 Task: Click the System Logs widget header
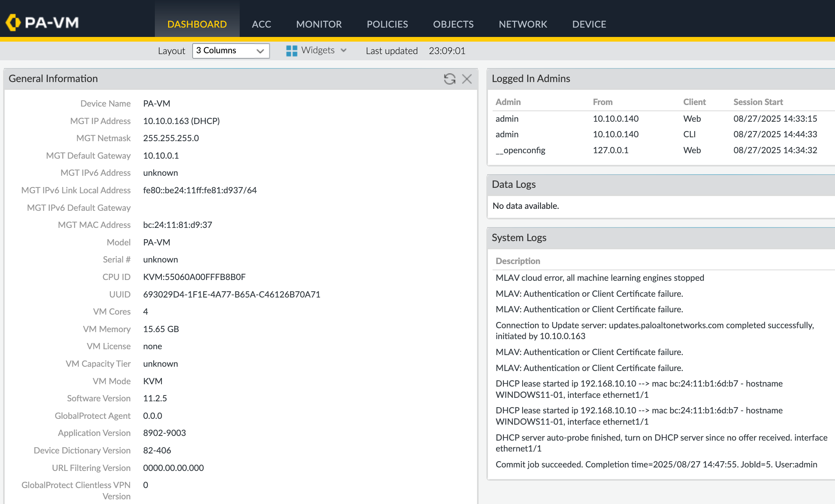519,238
